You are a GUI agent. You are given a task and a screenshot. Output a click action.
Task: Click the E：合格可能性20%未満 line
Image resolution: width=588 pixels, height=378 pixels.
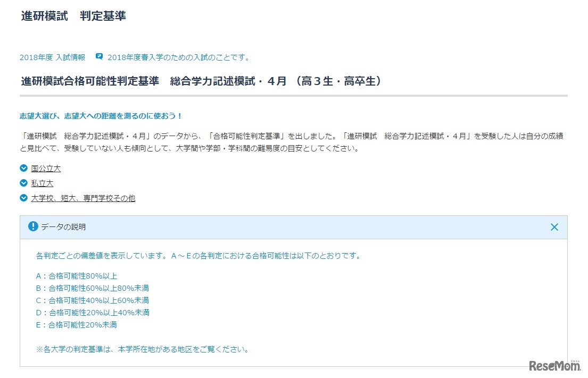(x=77, y=325)
